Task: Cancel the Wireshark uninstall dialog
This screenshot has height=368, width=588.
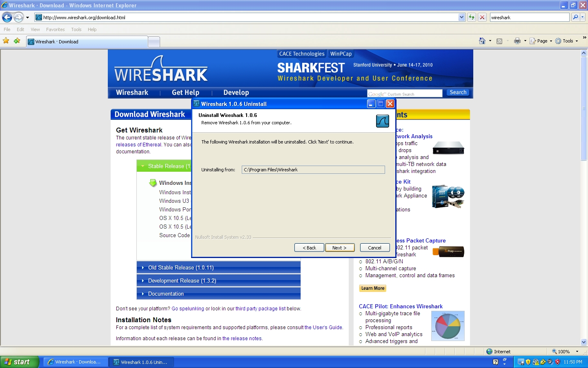Action: pos(374,248)
